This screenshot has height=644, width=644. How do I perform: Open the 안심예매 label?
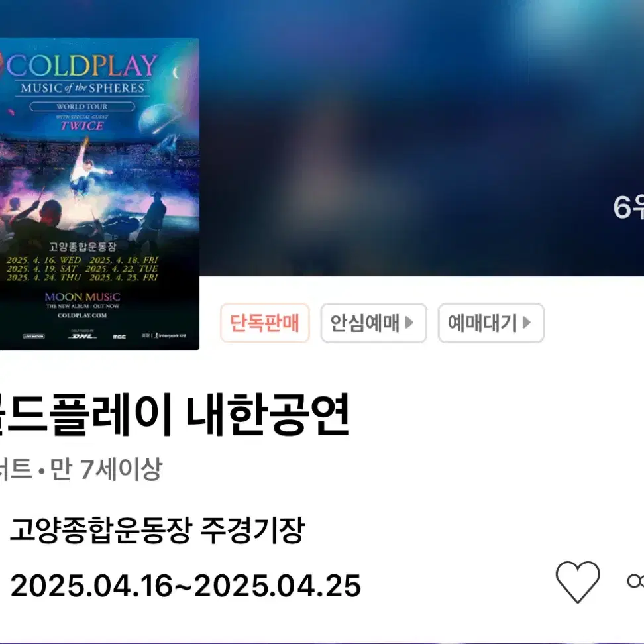364,323
